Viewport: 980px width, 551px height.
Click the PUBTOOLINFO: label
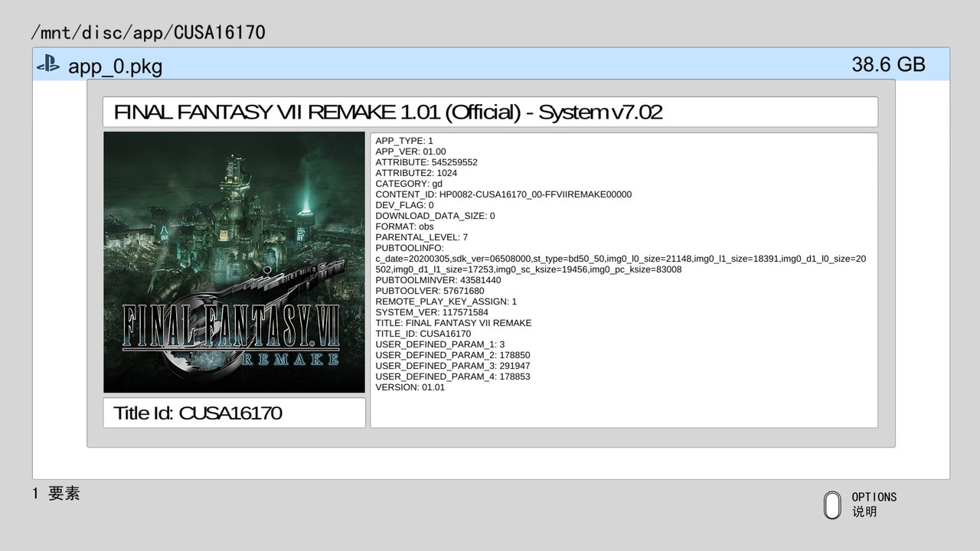pos(410,248)
